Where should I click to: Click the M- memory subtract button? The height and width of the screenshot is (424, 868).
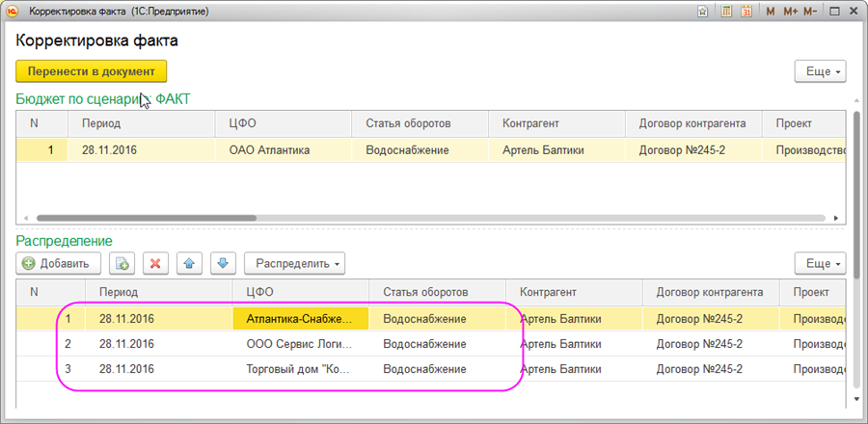[x=810, y=12]
